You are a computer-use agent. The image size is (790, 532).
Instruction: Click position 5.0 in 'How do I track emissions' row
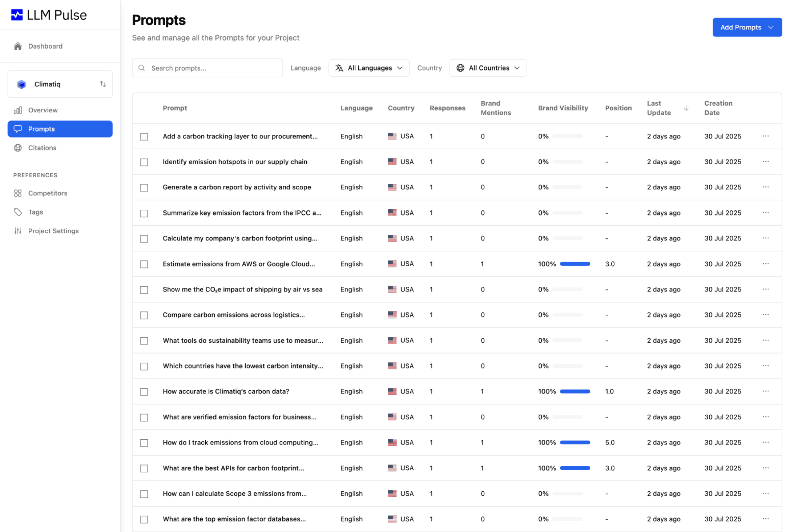(610, 443)
